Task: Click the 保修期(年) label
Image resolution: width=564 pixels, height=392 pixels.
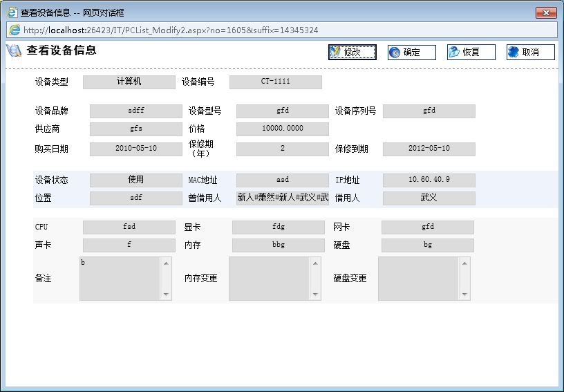Action: 201,149
